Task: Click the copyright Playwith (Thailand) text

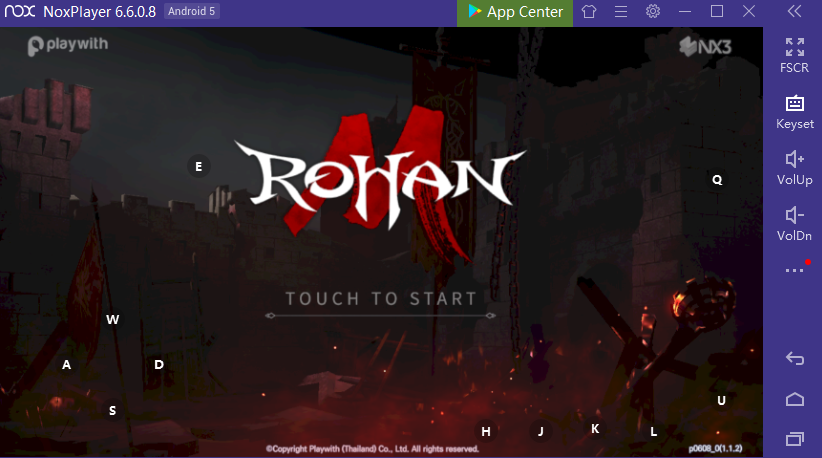Action: pyautogui.click(x=372, y=449)
